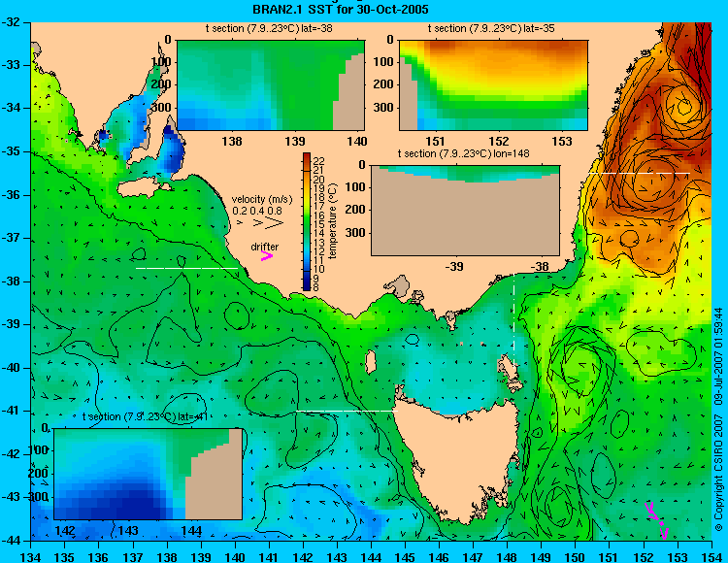
Task: Open the lat=-38 temperature section inset plot
Action: click(271, 85)
